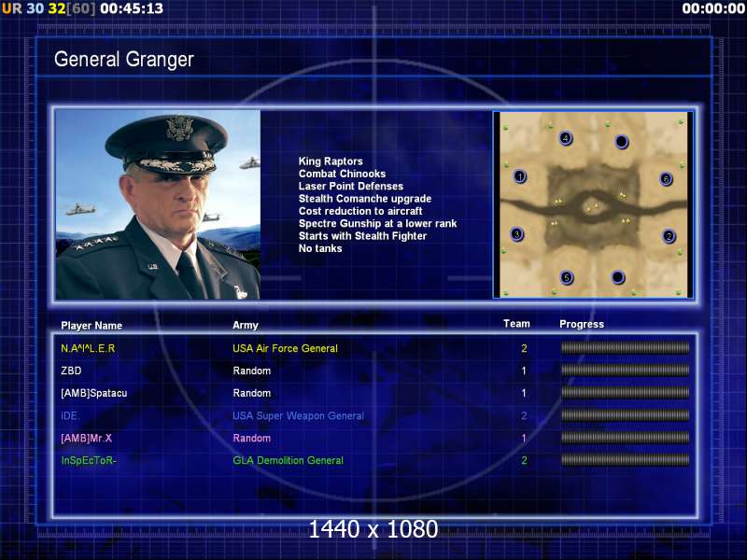Image resolution: width=747 pixels, height=560 pixels.
Task: Click 'Cost reduction to aircraft' line
Action: coord(360,211)
